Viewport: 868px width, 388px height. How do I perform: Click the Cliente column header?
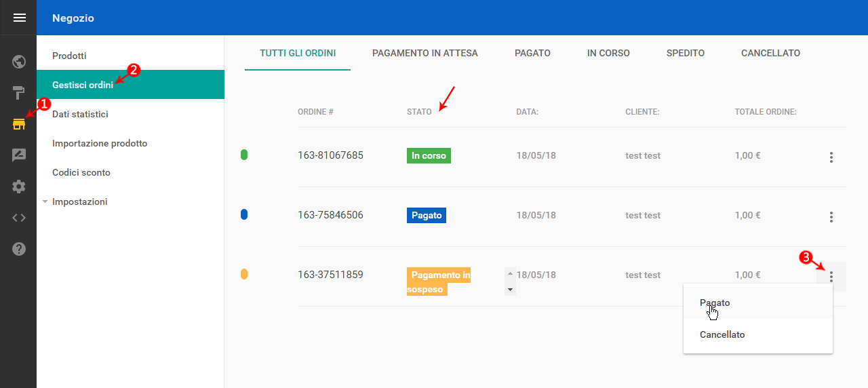click(x=642, y=112)
